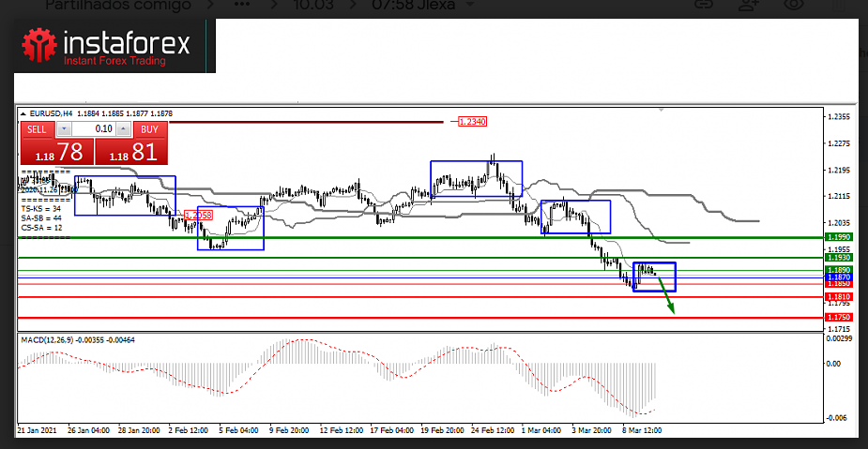Click the 1.2340 red price label
The image size is (868, 449).
click(x=472, y=122)
